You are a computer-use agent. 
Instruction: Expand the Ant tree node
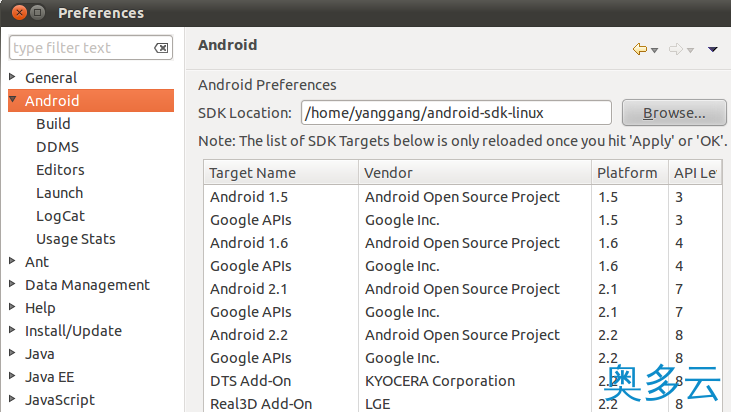(13, 261)
